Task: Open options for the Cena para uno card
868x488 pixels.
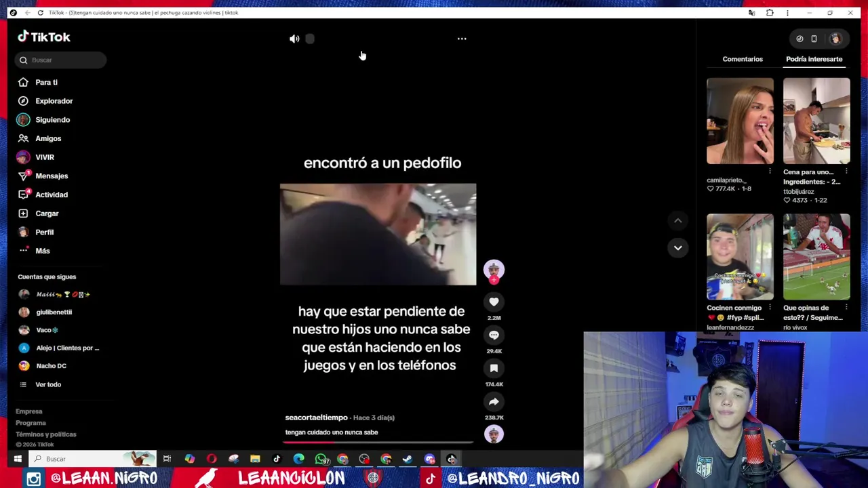Action: pyautogui.click(x=846, y=171)
